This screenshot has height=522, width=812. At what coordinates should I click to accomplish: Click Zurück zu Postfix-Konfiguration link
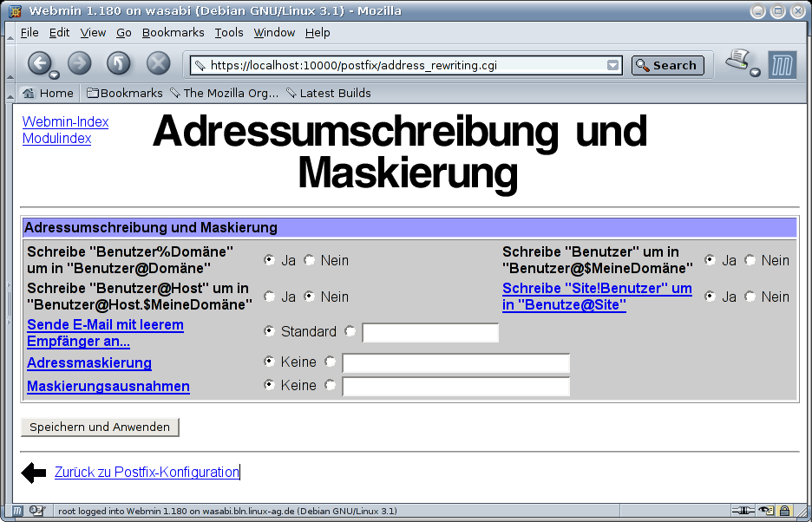click(147, 472)
